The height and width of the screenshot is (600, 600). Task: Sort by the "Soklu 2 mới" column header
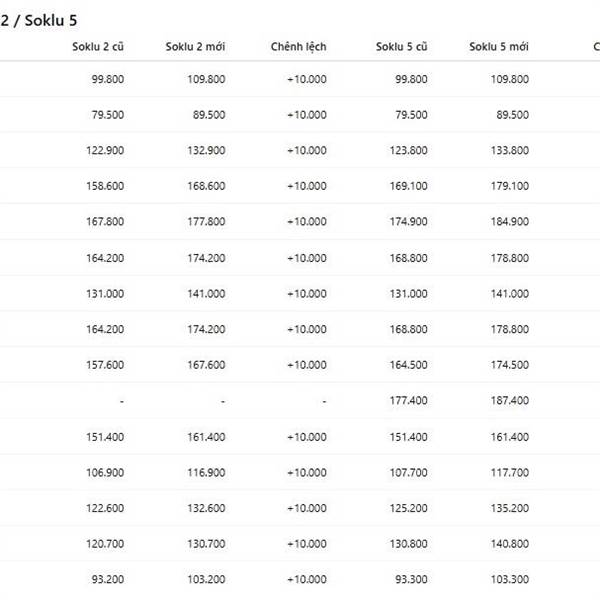pyautogui.click(x=195, y=47)
